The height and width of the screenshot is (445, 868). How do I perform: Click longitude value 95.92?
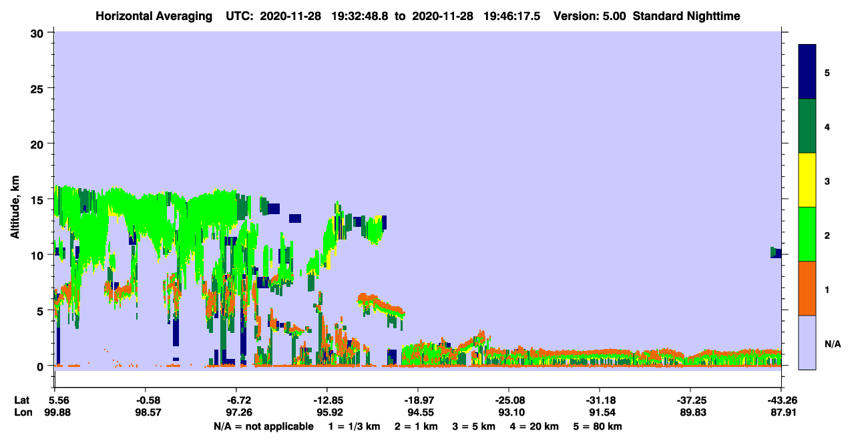click(x=330, y=412)
